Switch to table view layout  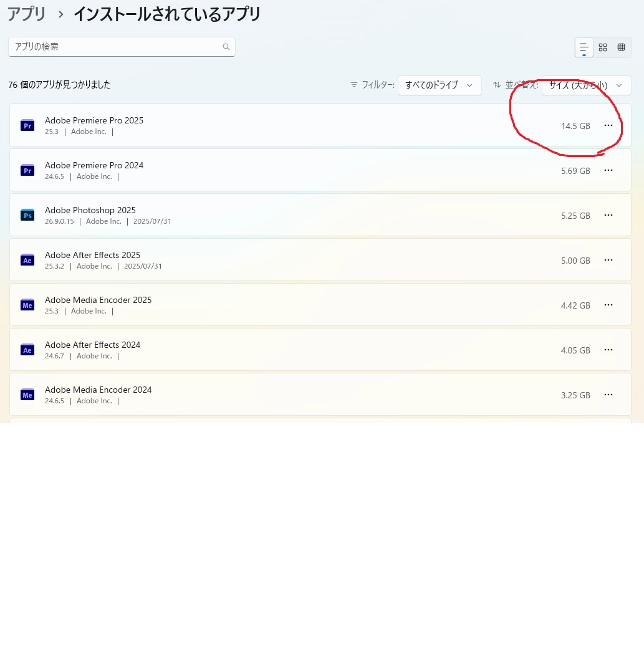621,47
